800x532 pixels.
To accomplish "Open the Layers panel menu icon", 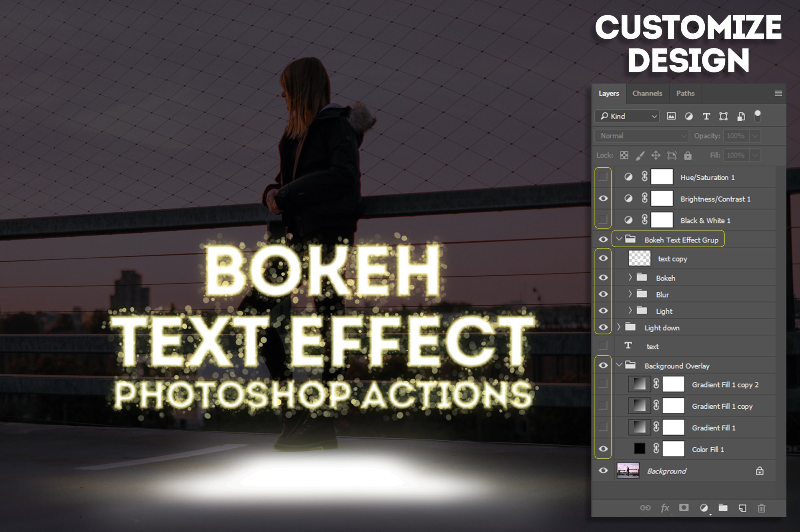I will 778,93.
